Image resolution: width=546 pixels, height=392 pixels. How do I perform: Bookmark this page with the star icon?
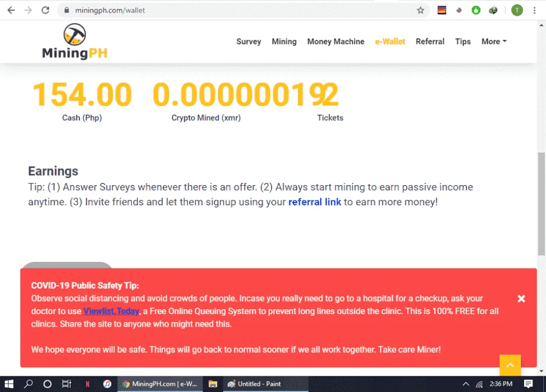[x=420, y=10]
